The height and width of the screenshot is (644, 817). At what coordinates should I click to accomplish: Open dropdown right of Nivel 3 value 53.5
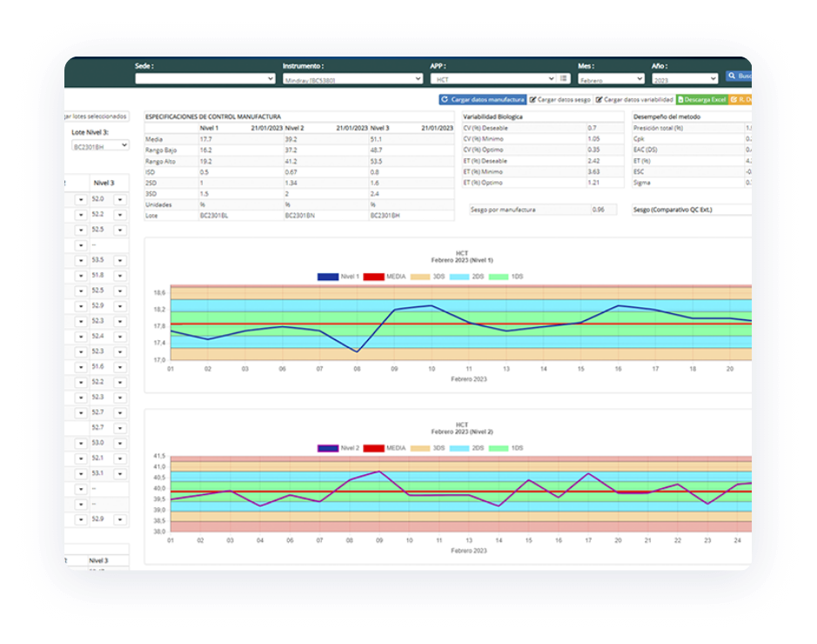pos(120,260)
